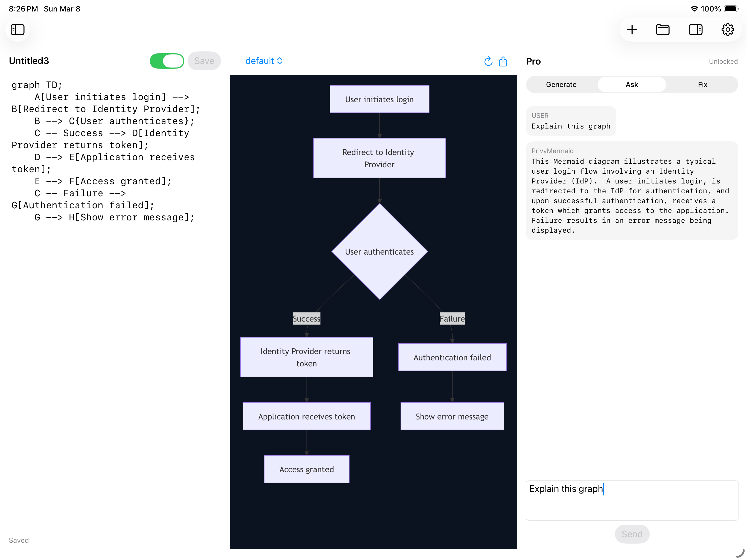
Task: Focus the Explain this graph input field
Action: pyautogui.click(x=632, y=500)
